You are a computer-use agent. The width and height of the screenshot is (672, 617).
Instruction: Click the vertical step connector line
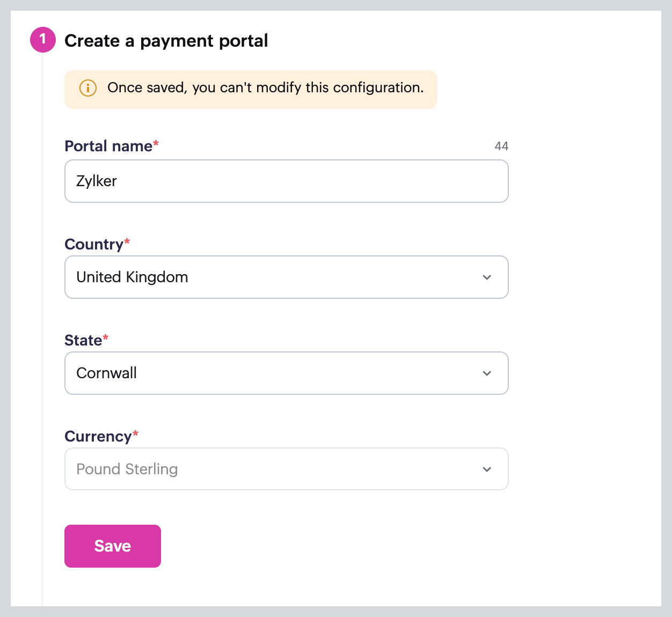(42, 322)
